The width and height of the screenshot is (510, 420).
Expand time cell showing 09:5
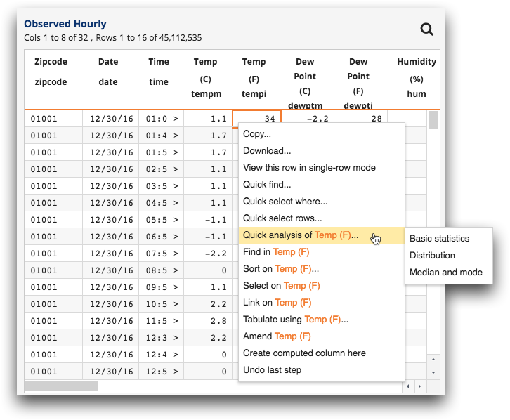tap(176, 287)
